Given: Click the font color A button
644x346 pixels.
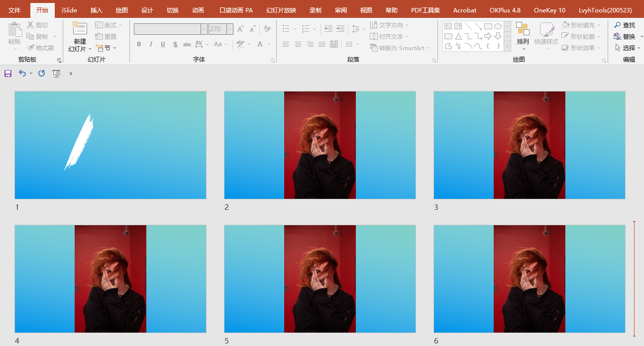Looking at the screenshot, I should (260, 44).
